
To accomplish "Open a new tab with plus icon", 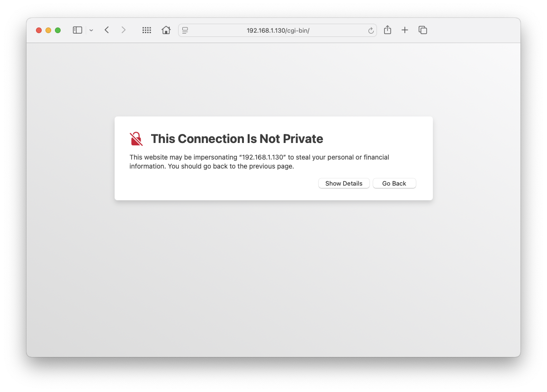I will coord(404,30).
